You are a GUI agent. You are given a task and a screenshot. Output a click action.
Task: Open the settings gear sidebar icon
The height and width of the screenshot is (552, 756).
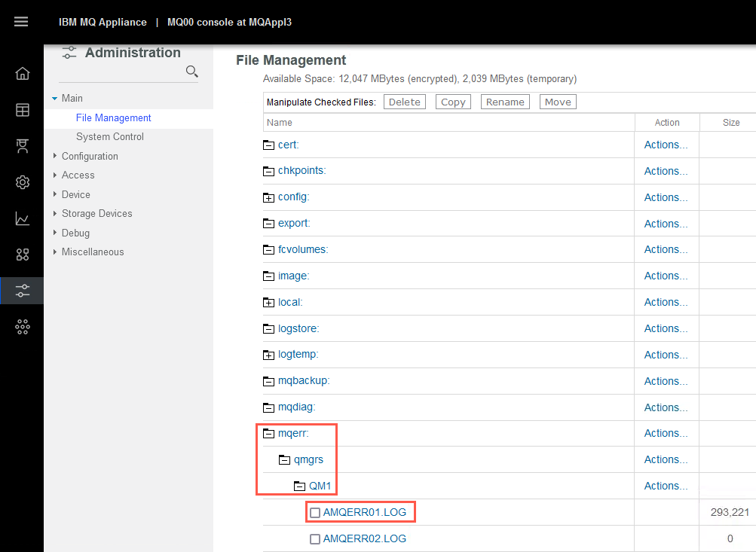click(x=22, y=182)
